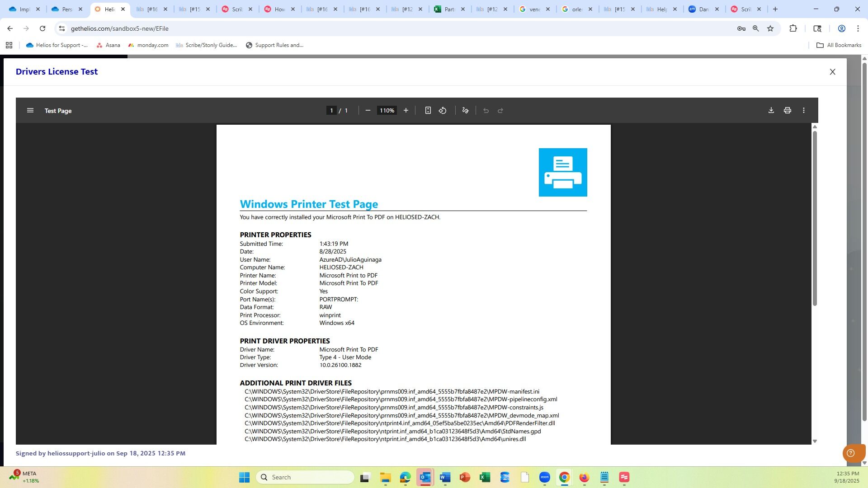Zoom in the PDF document
868x488 pixels.
(406, 111)
